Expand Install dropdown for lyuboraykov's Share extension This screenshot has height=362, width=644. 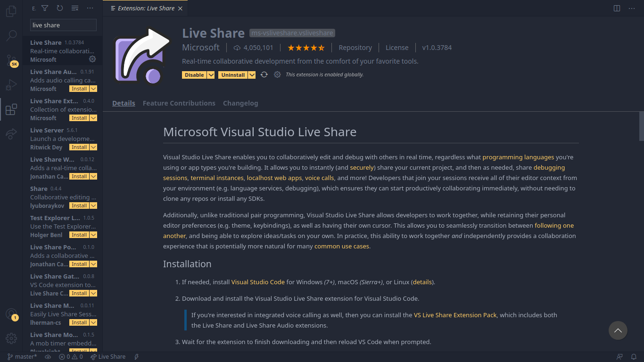[93, 206]
